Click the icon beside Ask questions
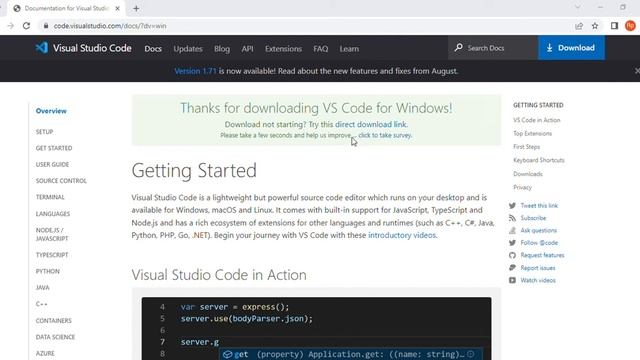 [x=512, y=230]
